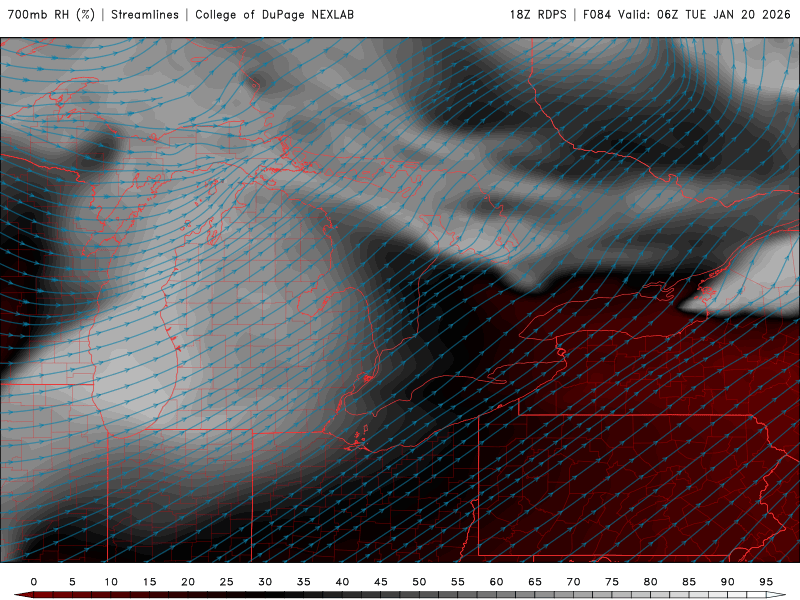Click the "85" colorbar scale label

[689, 582]
